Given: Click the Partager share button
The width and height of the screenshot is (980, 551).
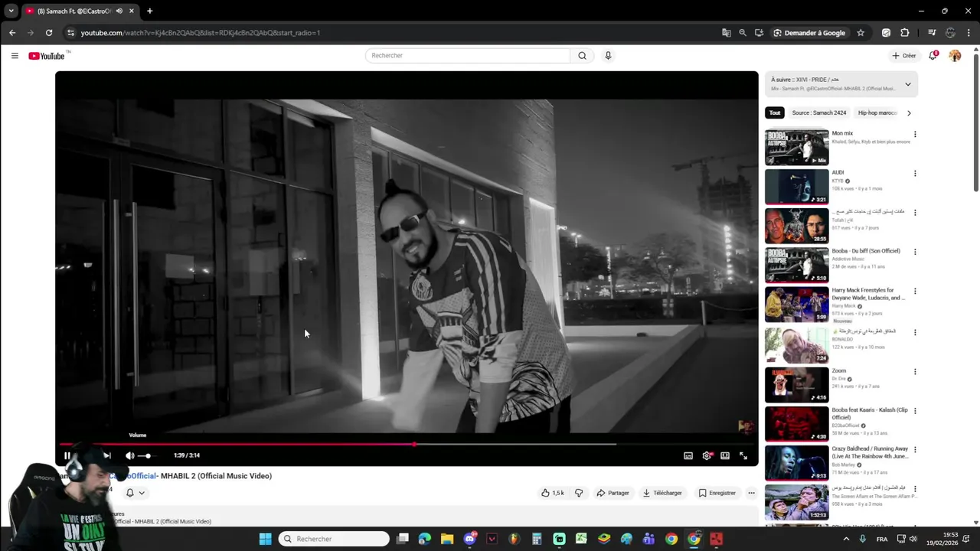Looking at the screenshot, I should pyautogui.click(x=612, y=493).
